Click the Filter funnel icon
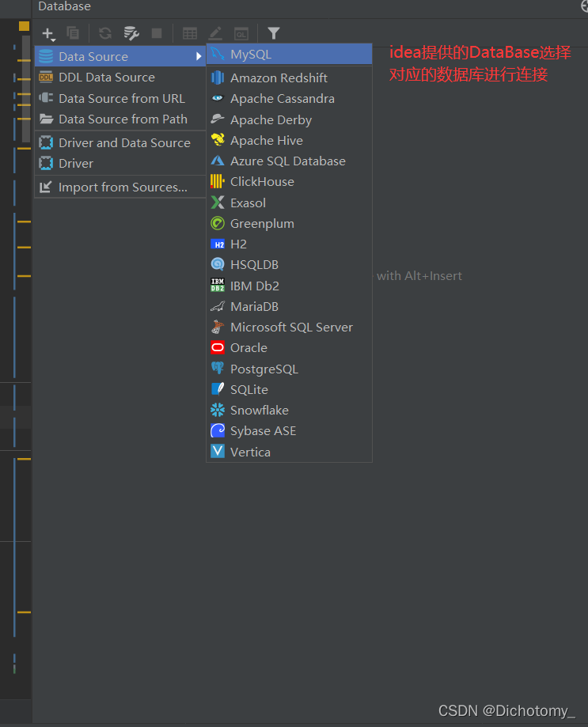 tap(274, 33)
